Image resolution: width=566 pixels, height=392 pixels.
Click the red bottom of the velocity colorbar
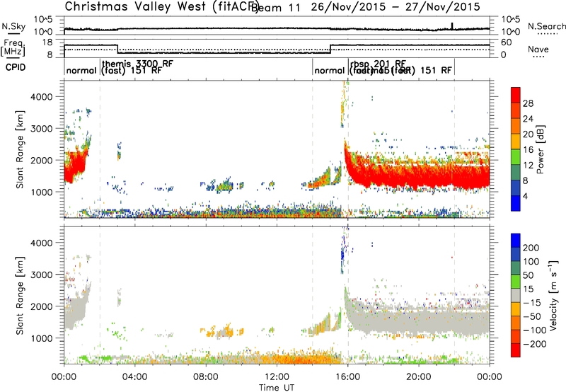(516, 350)
